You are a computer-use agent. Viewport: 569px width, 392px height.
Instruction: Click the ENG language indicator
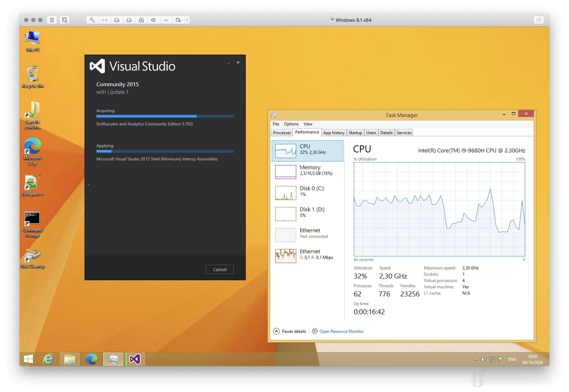[512, 359]
